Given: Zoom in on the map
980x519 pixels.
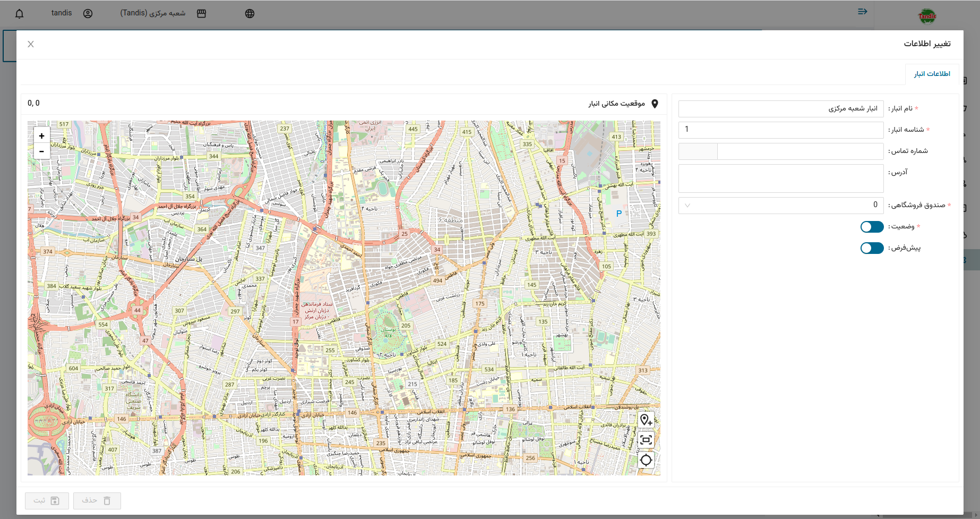Looking at the screenshot, I should point(41,136).
